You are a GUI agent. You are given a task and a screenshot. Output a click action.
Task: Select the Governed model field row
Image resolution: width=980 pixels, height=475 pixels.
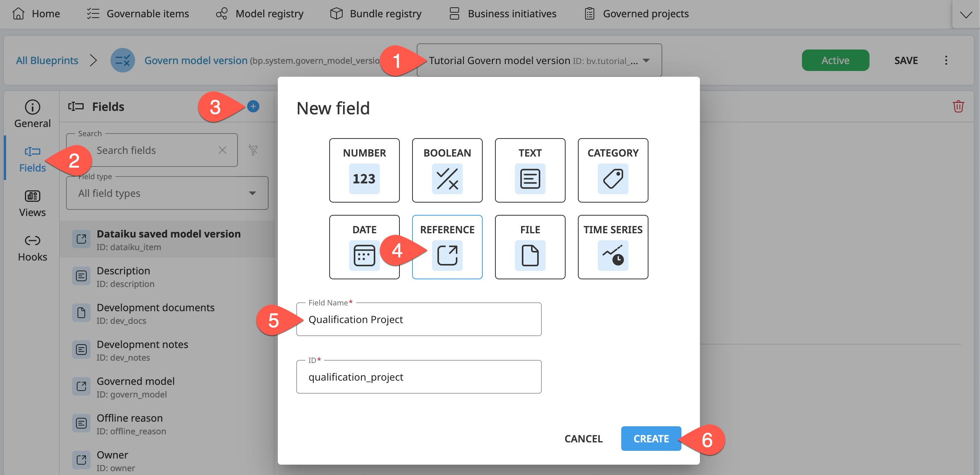click(167, 386)
